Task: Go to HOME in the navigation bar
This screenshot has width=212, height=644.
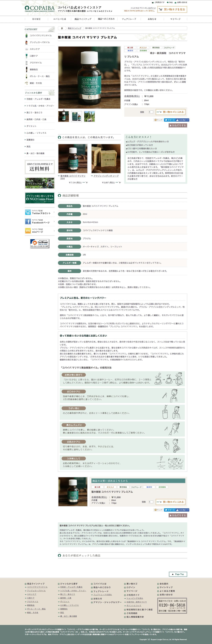Action: [x=36, y=19]
